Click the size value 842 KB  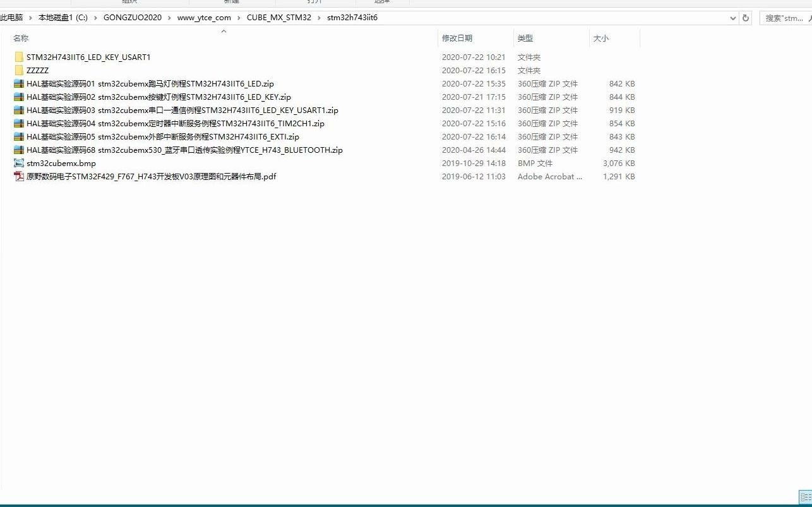coord(622,84)
